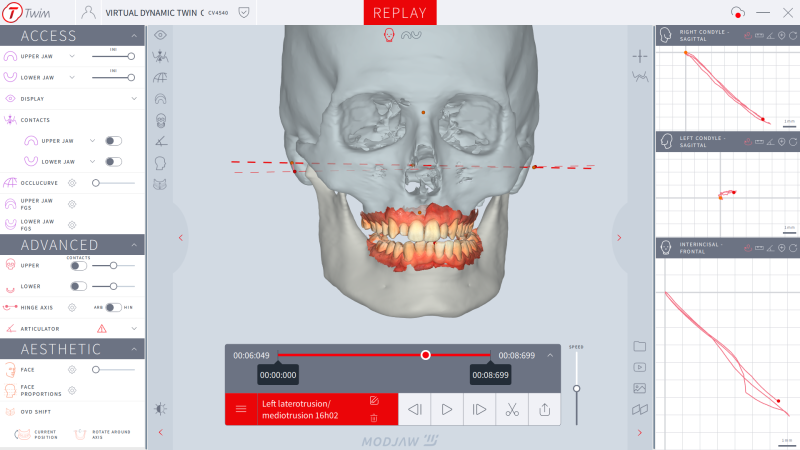Click the brightness lighting icon
Screen dimensions: 800x450
pos(160,408)
